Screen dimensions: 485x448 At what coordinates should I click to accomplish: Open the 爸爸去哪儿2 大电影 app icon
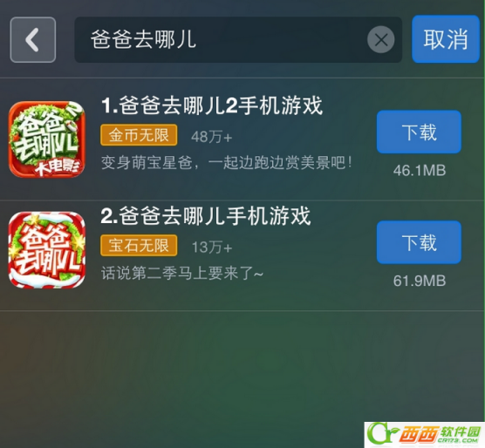pos(47,139)
